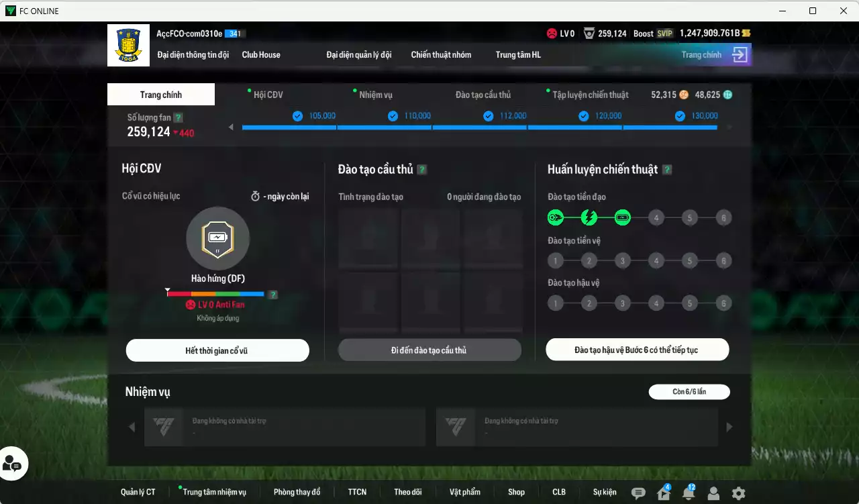Open the home icon with badge 4

pos(663,493)
